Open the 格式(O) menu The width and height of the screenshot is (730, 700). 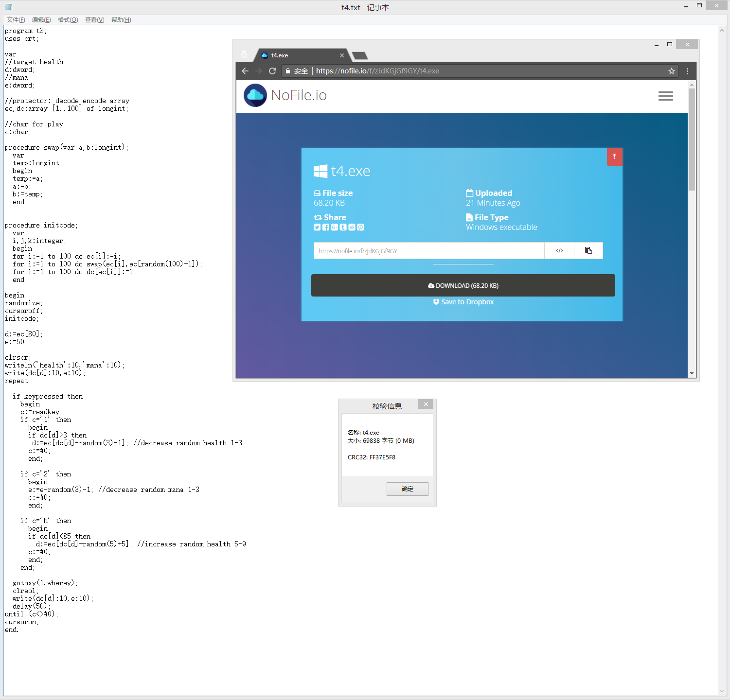pos(68,20)
